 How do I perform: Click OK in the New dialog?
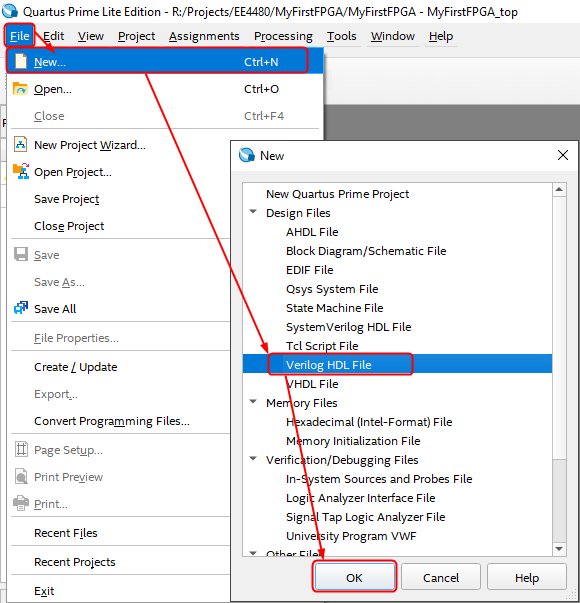click(354, 577)
